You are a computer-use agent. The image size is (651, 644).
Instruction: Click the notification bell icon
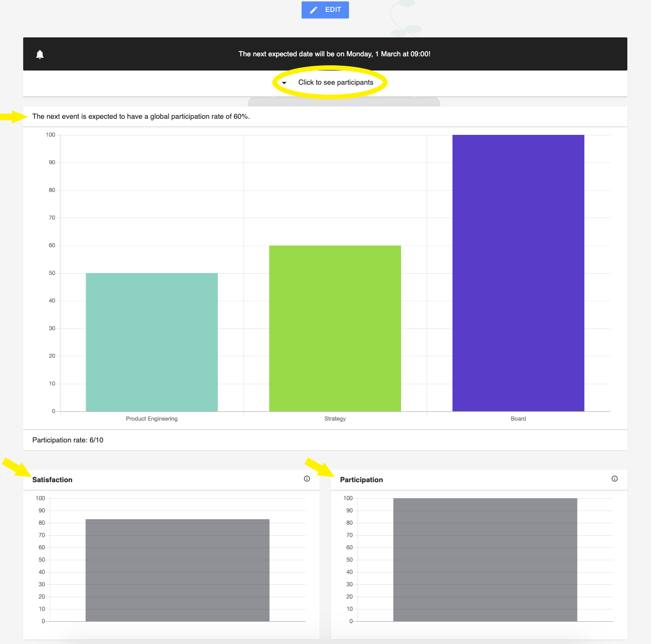40,54
